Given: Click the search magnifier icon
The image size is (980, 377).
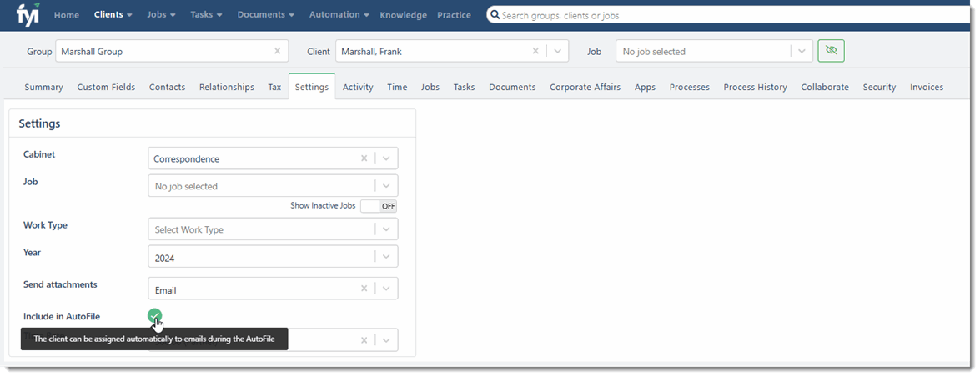Looking at the screenshot, I should [x=495, y=14].
